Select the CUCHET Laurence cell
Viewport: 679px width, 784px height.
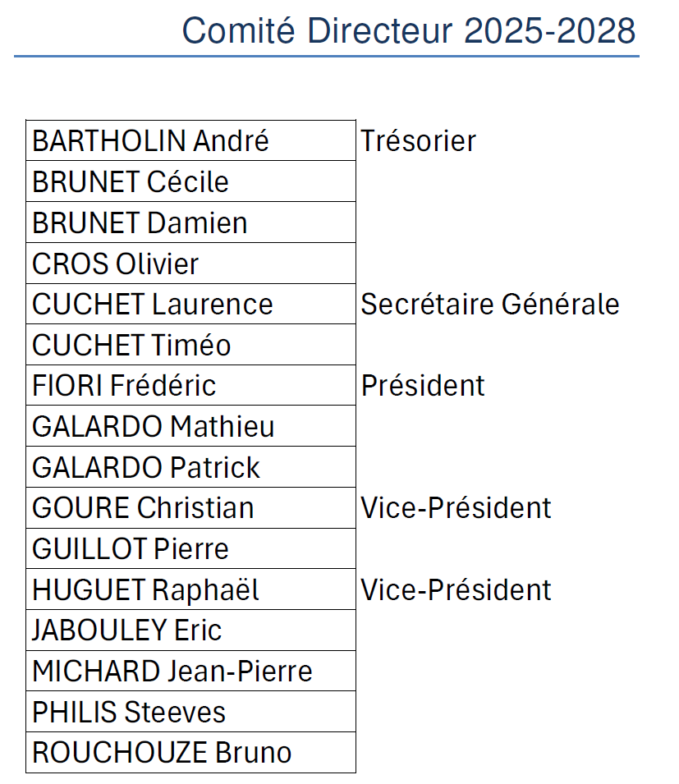point(190,304)
